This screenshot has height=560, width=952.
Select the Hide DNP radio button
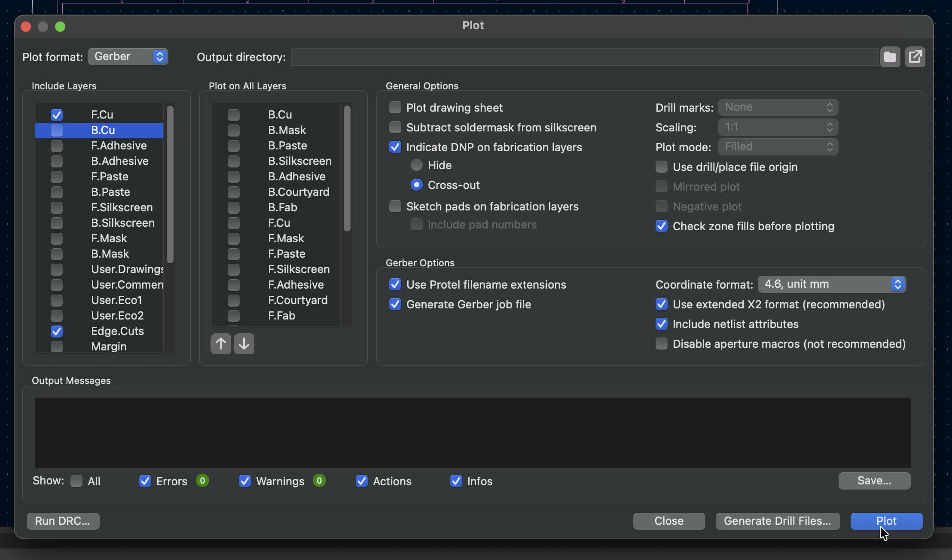416,165
